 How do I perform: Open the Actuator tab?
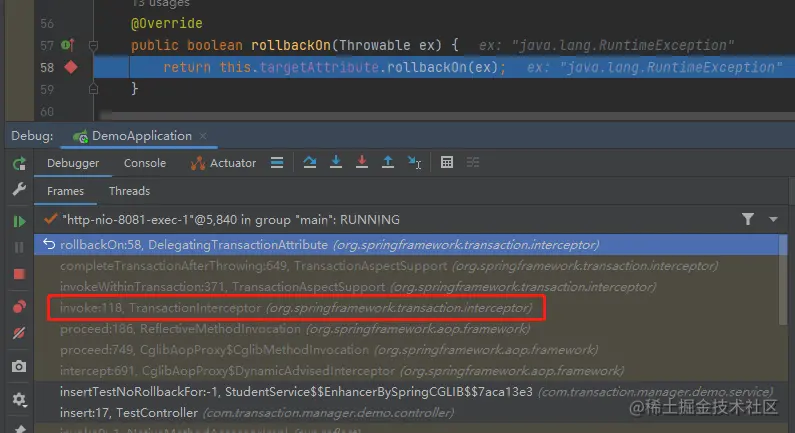click(x=223, y=163)
